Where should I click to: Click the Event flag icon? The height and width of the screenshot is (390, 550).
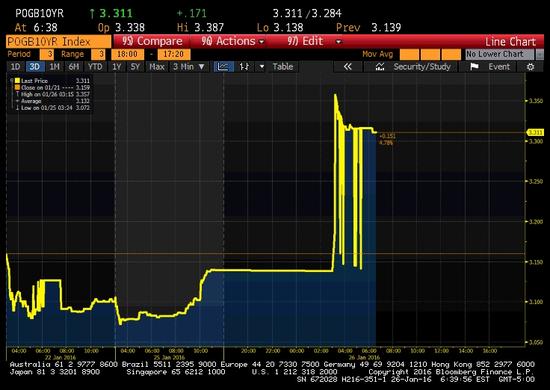tap(474, 67)
